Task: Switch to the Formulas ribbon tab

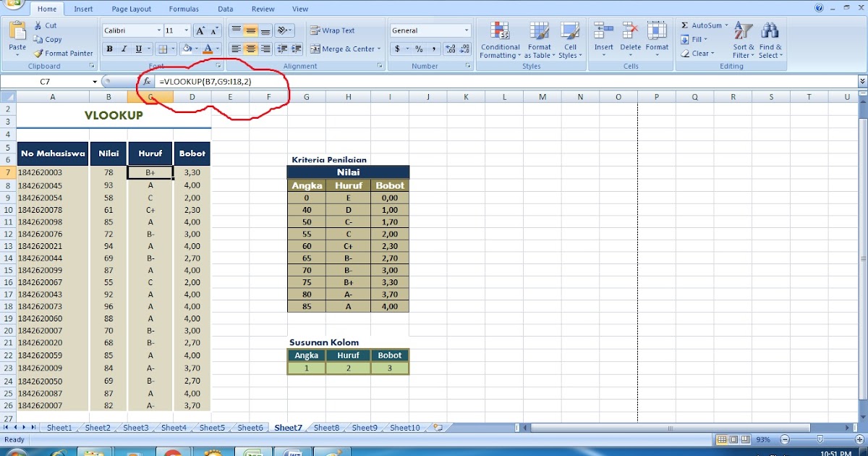Action: click(x=184, y=8)
